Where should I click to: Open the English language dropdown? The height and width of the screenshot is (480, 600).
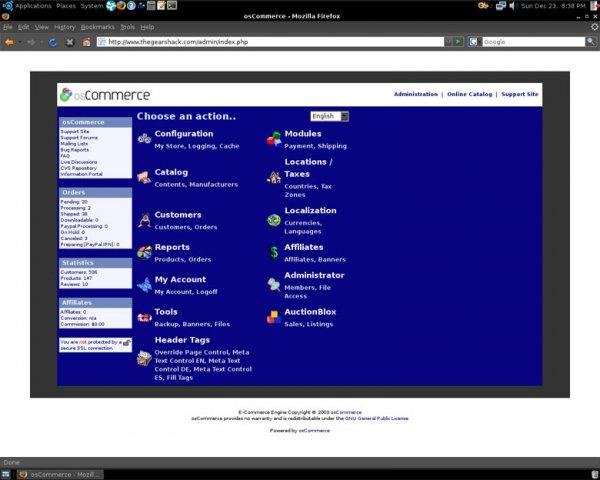[x=329, y=116]
